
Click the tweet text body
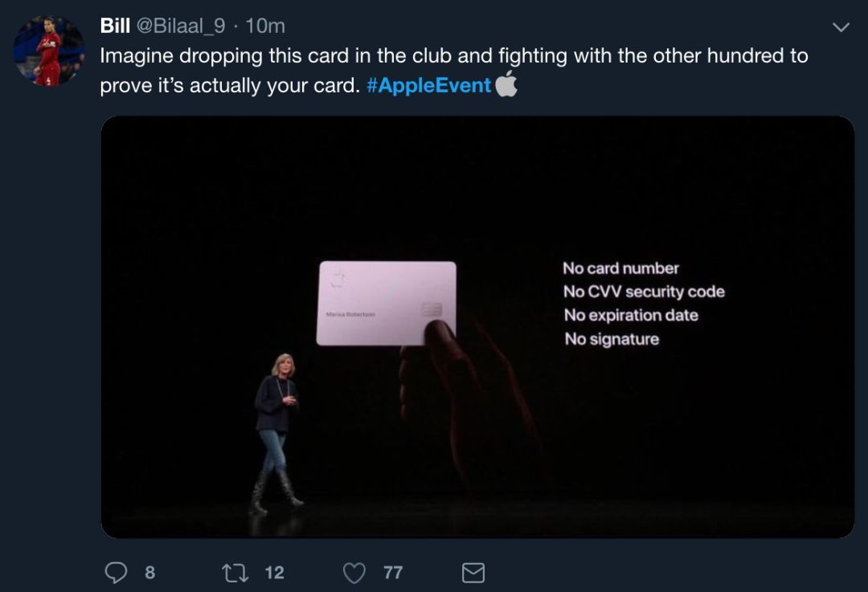coord(454,70)
